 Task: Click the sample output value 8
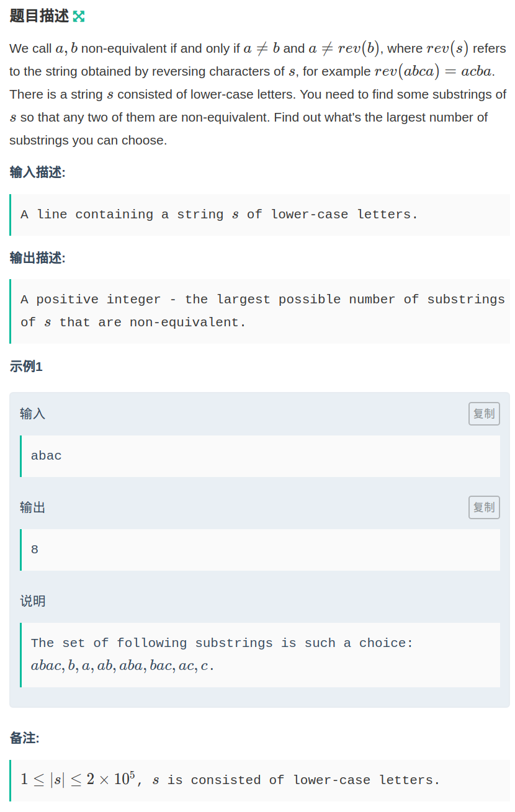tap(35, 550)
